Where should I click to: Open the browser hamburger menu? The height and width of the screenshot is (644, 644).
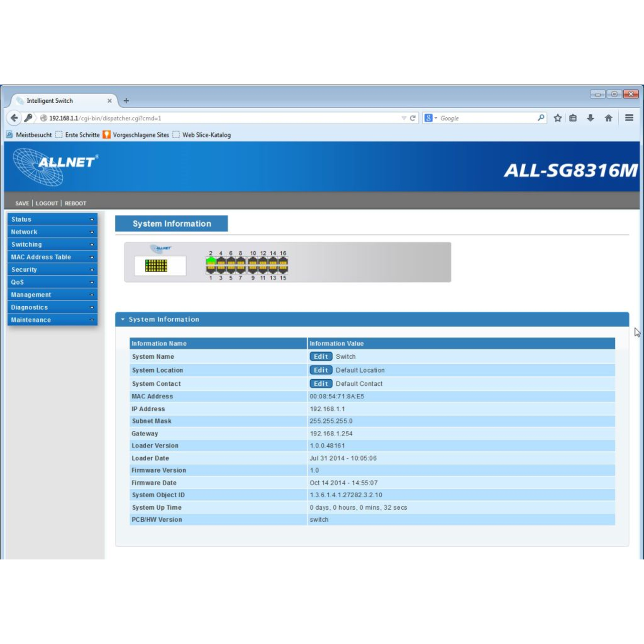click(629, 118)
